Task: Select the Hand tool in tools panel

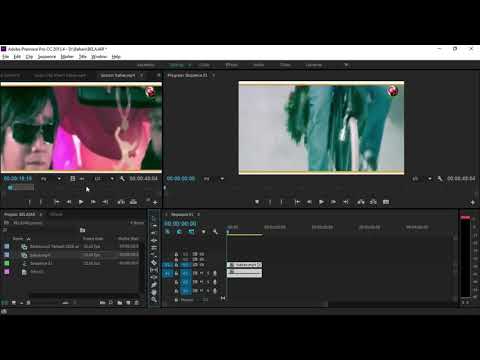Action: 154,292
